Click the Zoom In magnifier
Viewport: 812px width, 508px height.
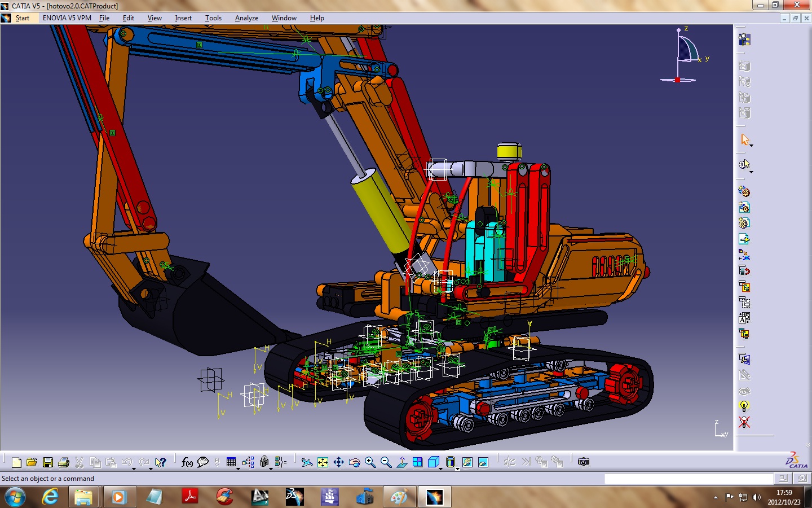[x=370, y=462]
